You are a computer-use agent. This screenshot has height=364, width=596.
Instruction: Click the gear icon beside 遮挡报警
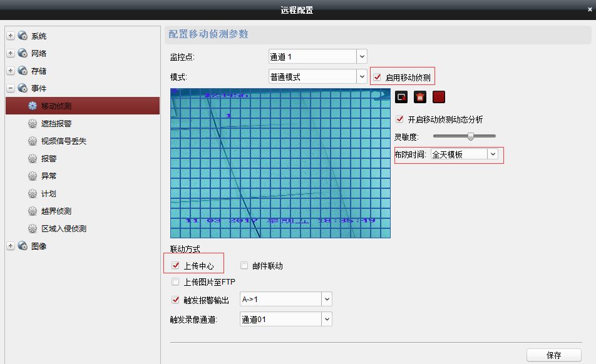click(33, 124)
